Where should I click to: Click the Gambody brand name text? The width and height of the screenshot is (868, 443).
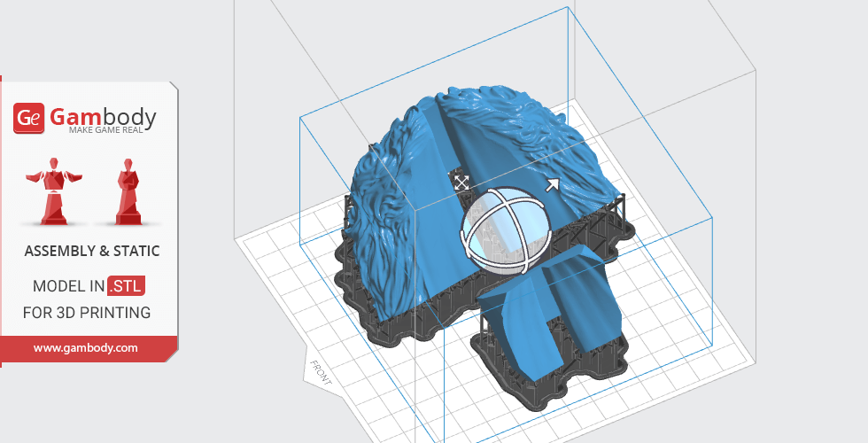(103, 116)
